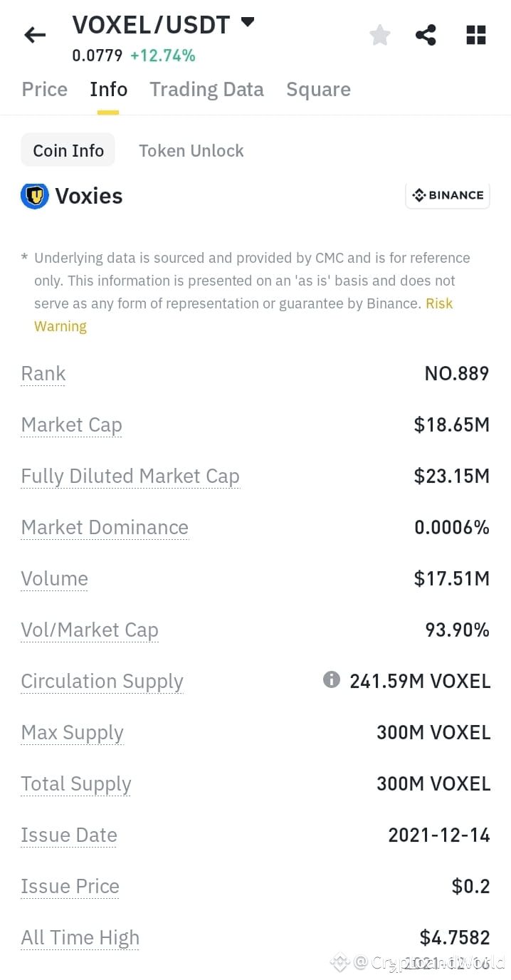Tap the Market Dominance label
Screen dimensions: 511x980
(105, 528)
